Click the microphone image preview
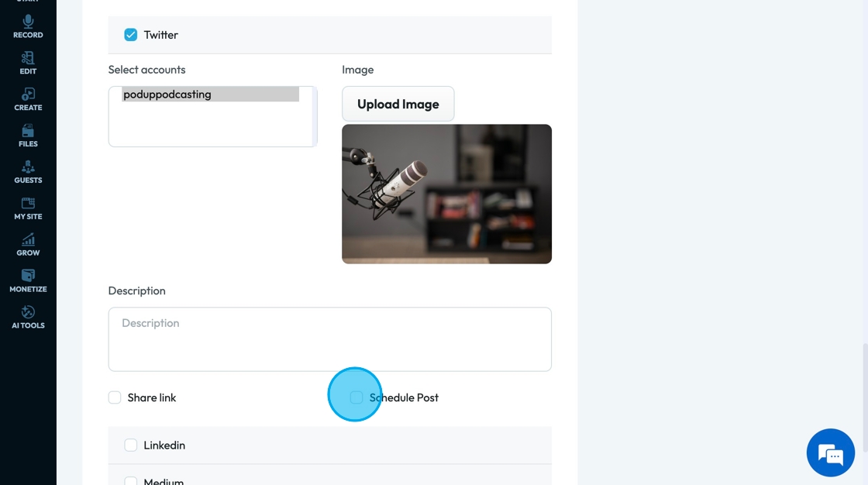868x485 pixels. coord(446,194)
